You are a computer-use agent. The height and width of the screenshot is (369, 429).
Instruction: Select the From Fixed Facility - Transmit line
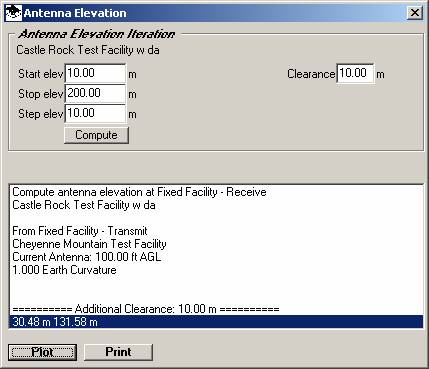tap(80, 231)
